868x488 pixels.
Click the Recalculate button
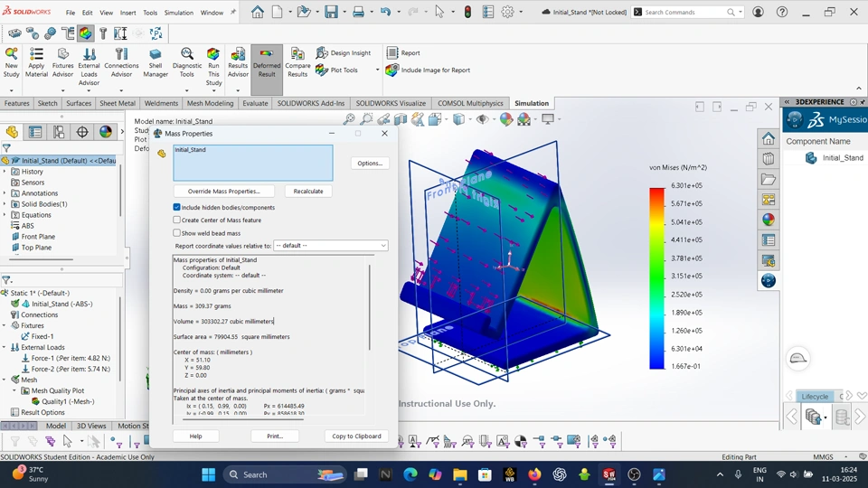pos(308,192)
